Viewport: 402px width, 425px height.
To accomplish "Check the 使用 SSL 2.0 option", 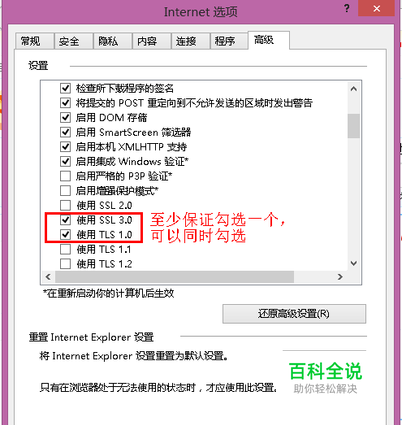I will coord(65,205).
